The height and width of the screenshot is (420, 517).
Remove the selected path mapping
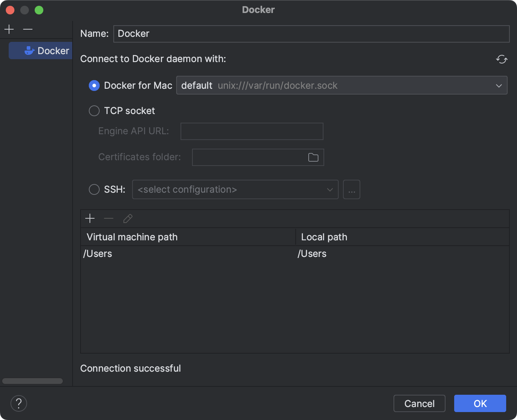pos(108,218)
